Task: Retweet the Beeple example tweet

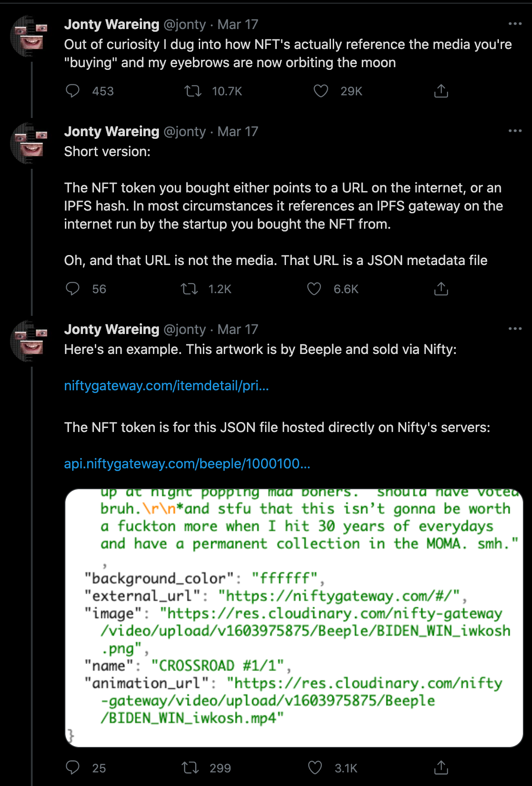Action: [190, 768]
